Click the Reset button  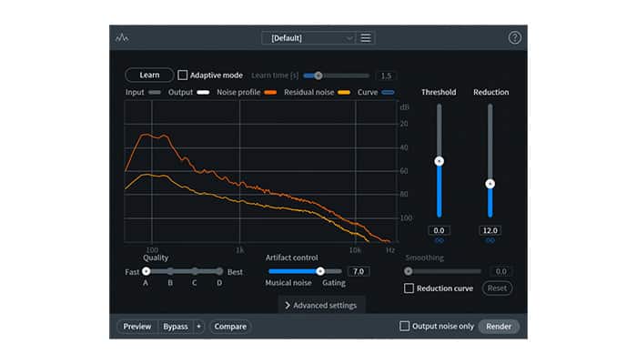pyautogui.click(x=497, y=288)
